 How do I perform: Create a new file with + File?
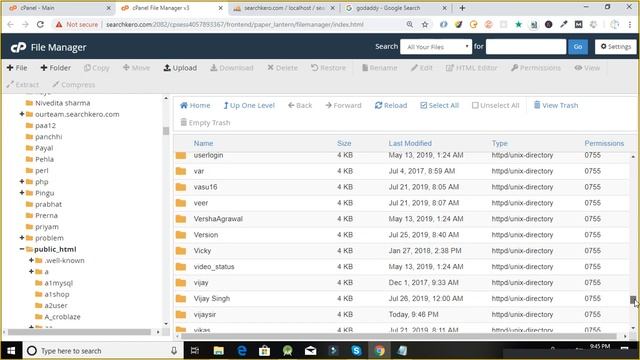coord(17,68)
